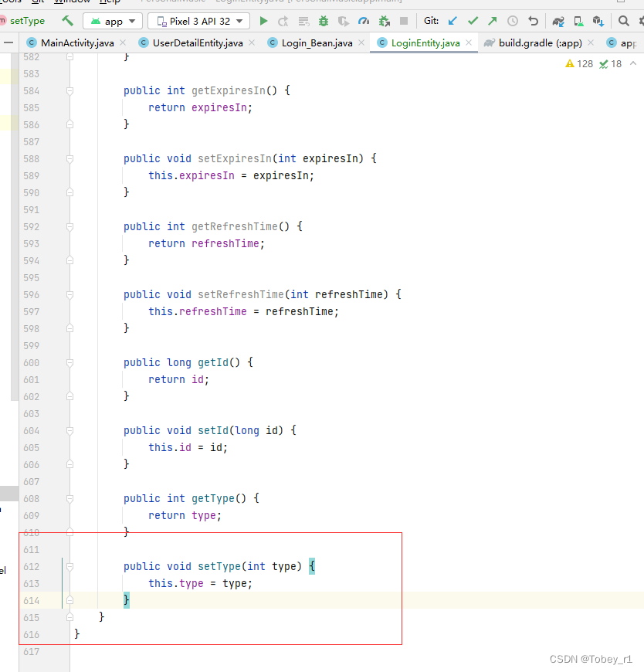Fold setRefreshTime method at line 596

click(69, 295)
